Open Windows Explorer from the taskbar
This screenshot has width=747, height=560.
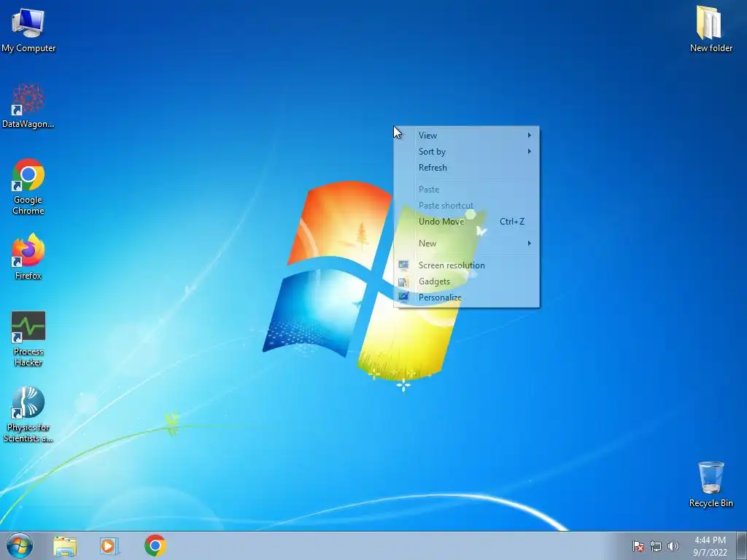[65, 545]
